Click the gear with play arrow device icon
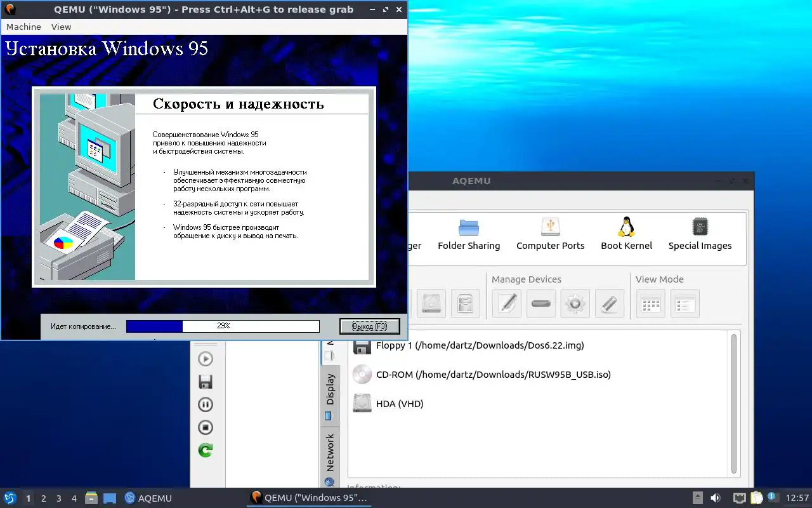Screen dimensions: 812x508 [575, 304]
